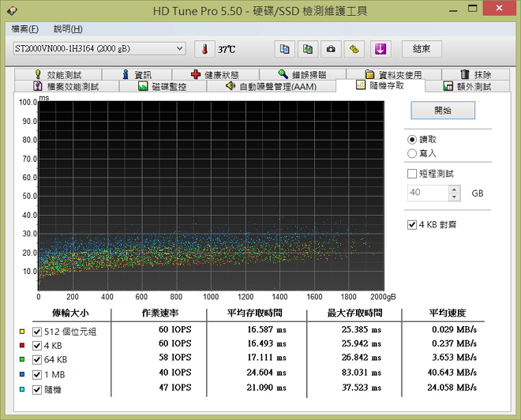Image resolution: width=521 pixels, height=420 pixels.
Task: Switch to the 效能測試 tab
Action: (x=58, y=74)
